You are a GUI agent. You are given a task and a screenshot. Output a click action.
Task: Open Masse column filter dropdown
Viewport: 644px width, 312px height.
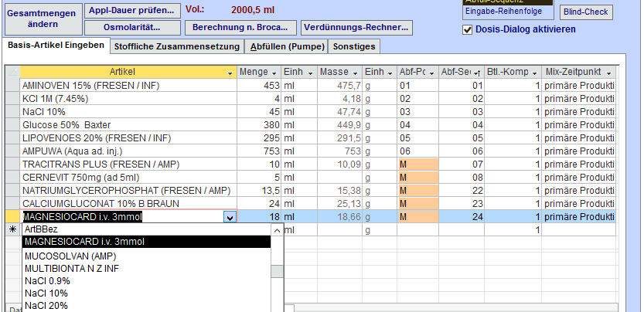tap(356, 73)
